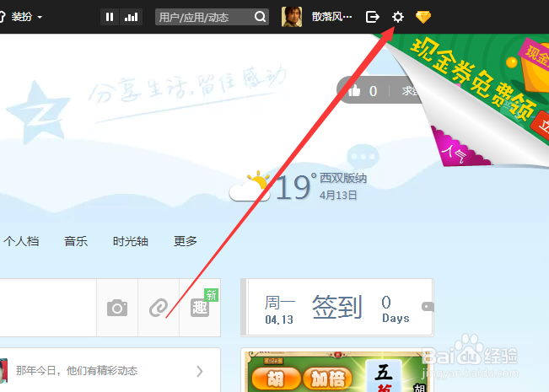Viewport: 549px width, 392px height.
Task: Pause the background music player
Action: click(110, 17)
